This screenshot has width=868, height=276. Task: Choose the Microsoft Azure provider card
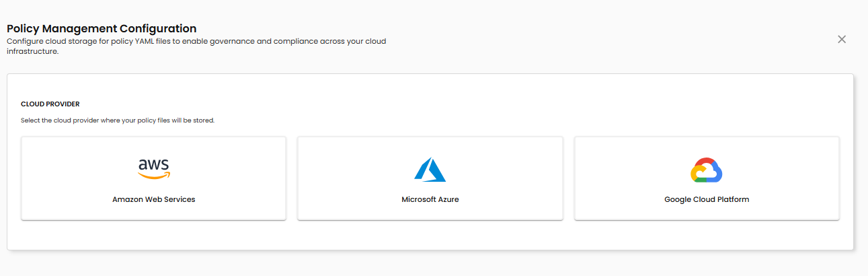point(430,178)
